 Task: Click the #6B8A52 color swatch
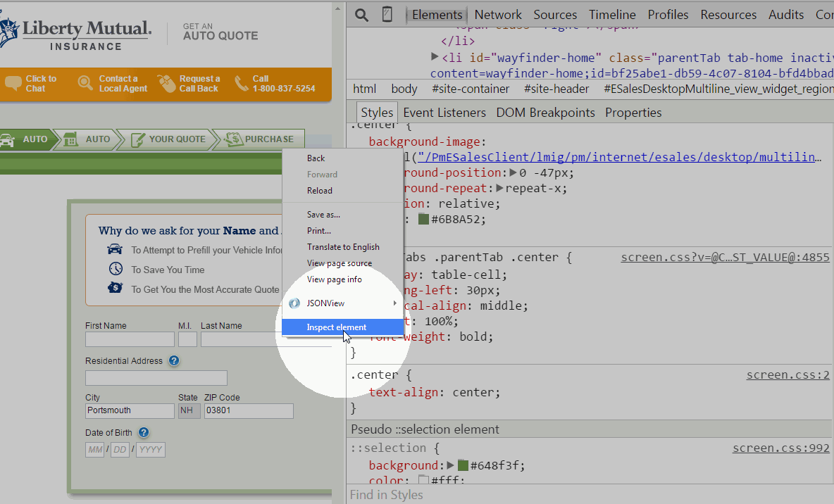[x=423, y=219]
